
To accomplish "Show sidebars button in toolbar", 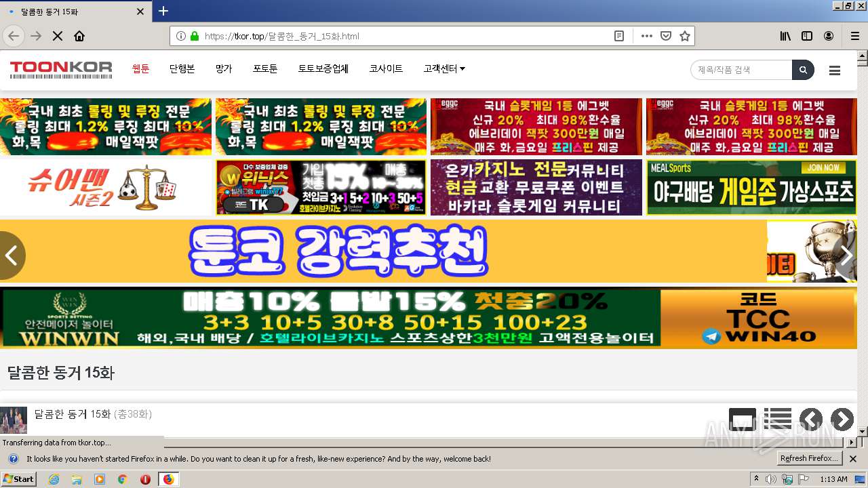I will pos(807,36).
